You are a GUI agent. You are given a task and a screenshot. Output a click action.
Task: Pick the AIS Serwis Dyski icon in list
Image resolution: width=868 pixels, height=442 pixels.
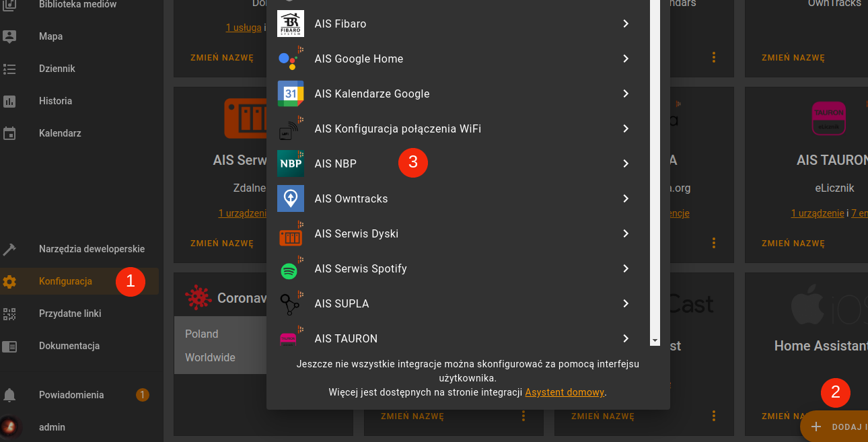point(291,233)
